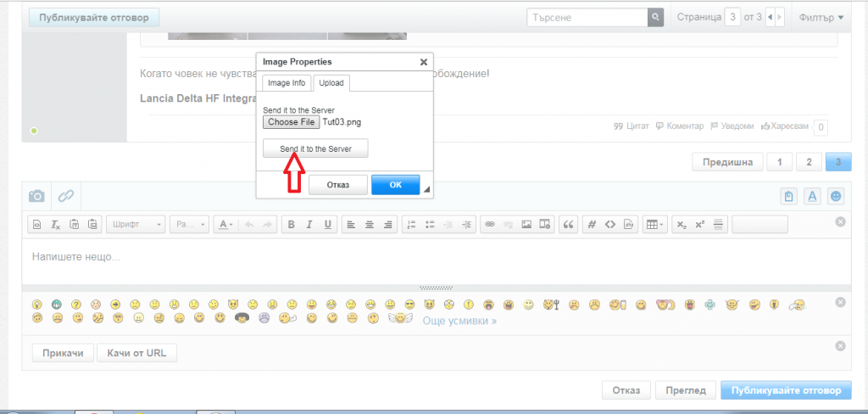Image resolution: width=868 pixels, height=414 pixels.
Task: Toggle the advanced editor toolbar (A icon)
Action: point(812,196)
